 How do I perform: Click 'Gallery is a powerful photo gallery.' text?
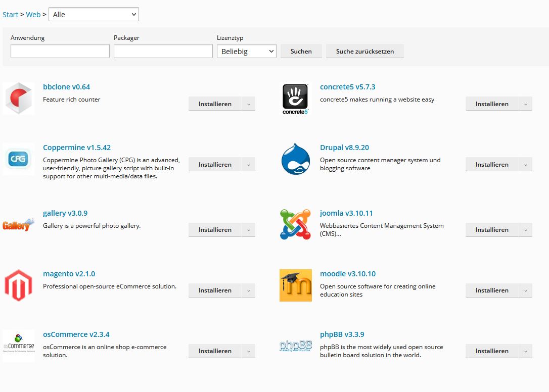coord(91,226)
